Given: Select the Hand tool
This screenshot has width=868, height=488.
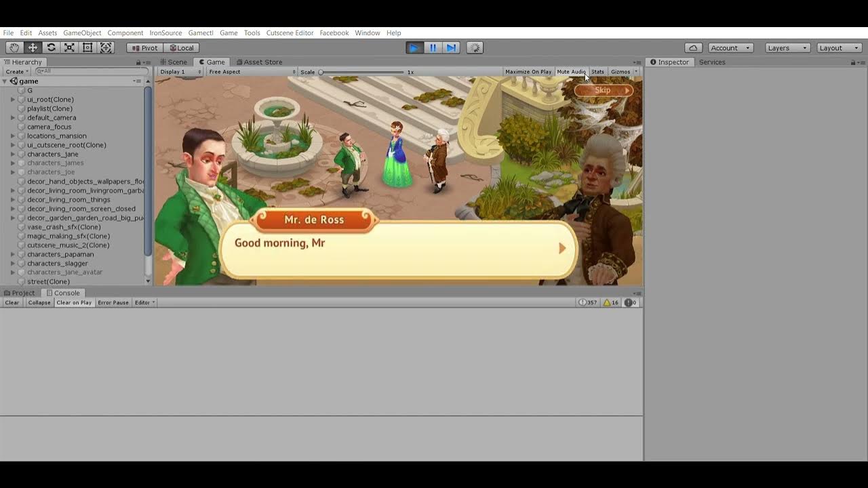Looking at the screenshot, I should click(x=14, y=47).
